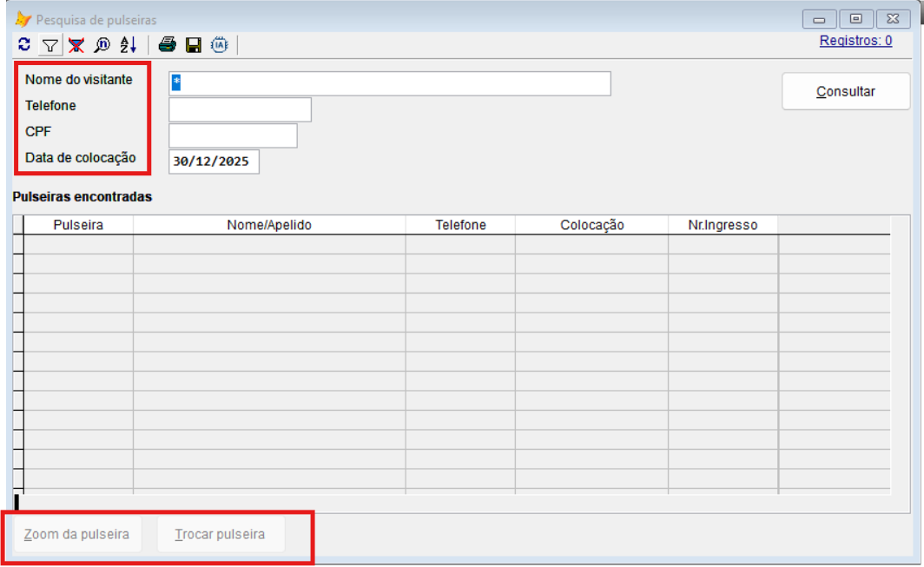Select the CPF input field
The height and width of the screenshot is (567, 924).
point(233,135)
